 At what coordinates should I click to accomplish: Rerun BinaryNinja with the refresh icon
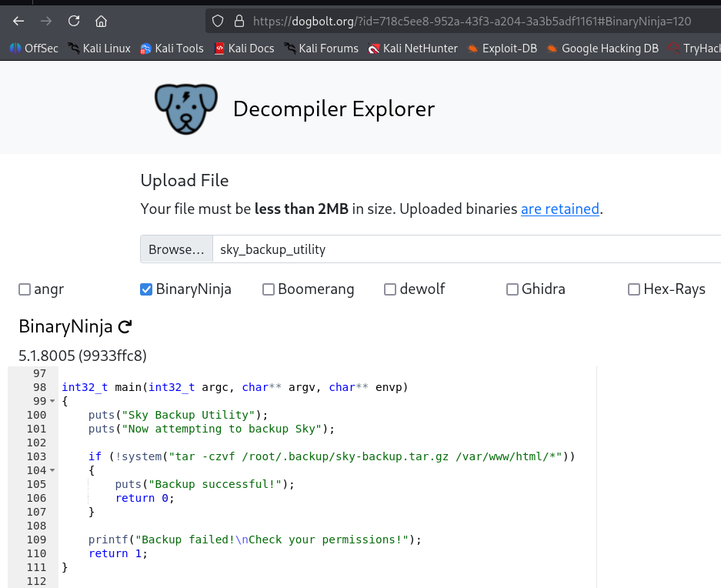click(x=125, y=327)
